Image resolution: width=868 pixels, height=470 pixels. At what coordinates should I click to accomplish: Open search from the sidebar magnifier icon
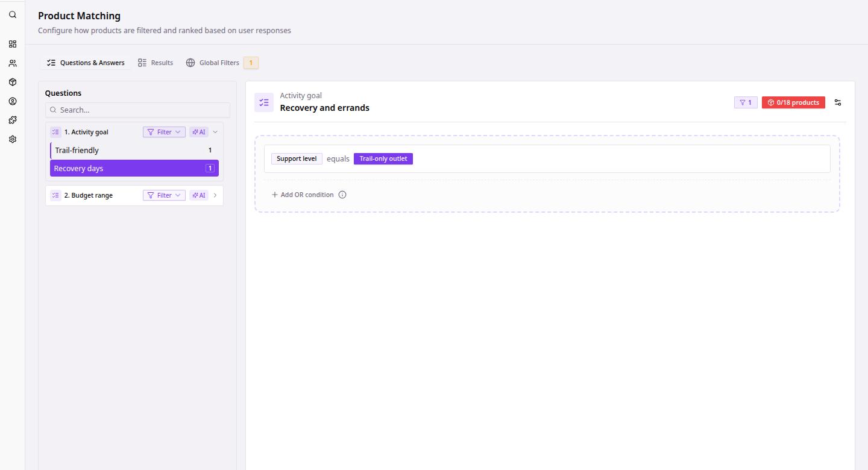[x=13, y=14]
